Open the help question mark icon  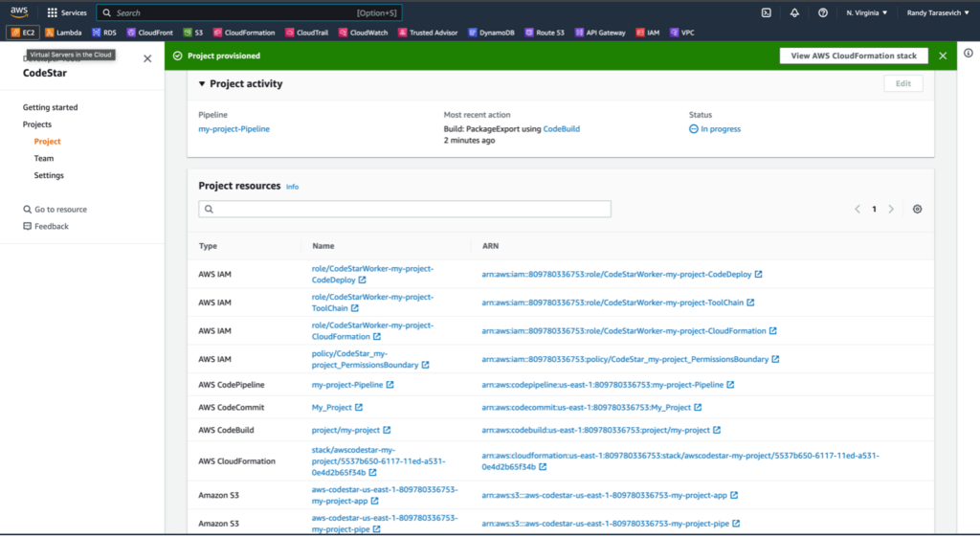(822, 12)
